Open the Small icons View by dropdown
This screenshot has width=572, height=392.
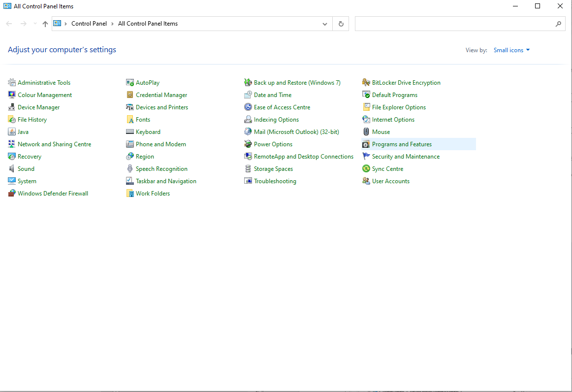tap(511, 50)
